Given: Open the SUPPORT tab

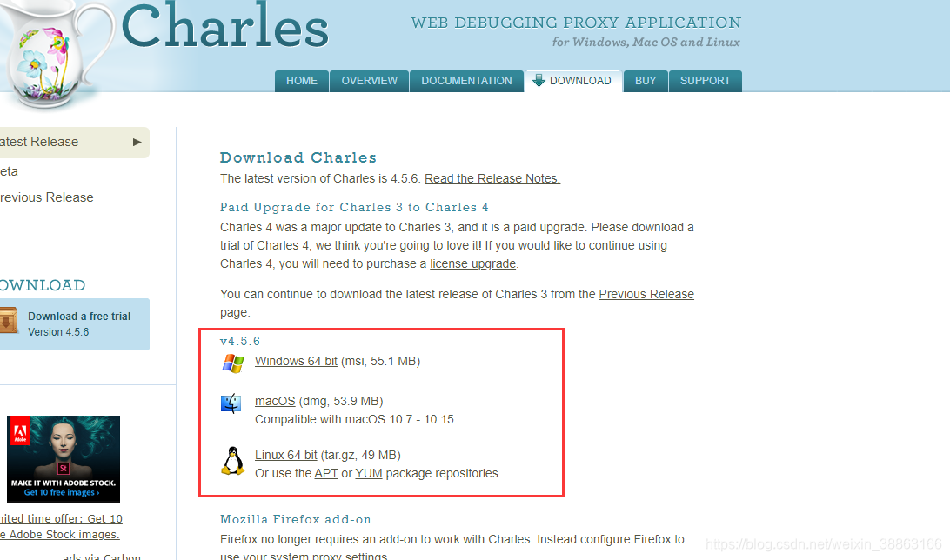Looking at the screenshot, I should click(706, 81).
